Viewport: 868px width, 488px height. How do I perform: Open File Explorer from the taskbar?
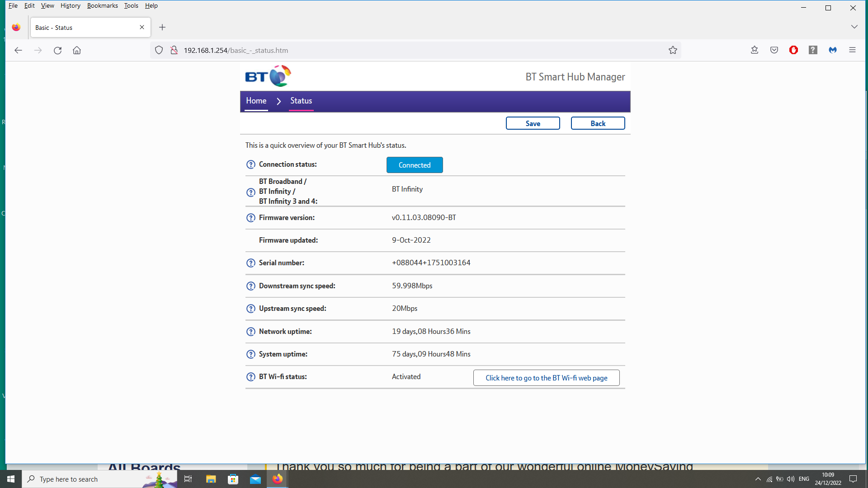pos(211,479)
